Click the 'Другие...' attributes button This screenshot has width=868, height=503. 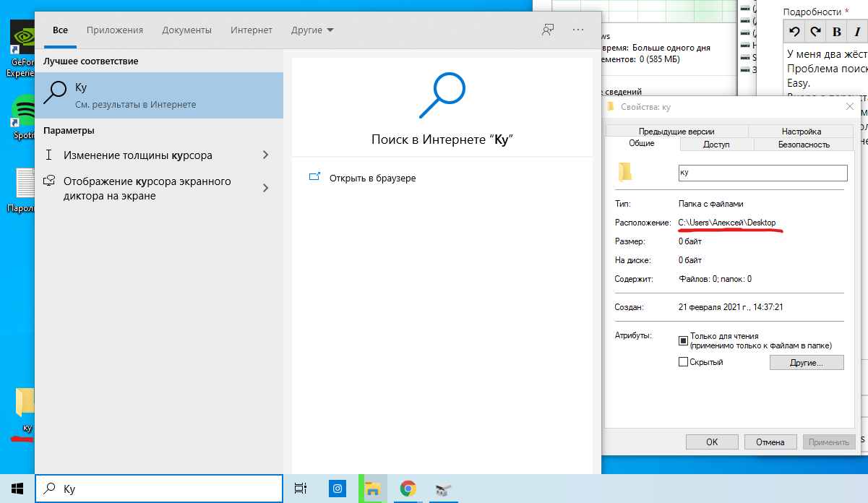tap(807, 362)
